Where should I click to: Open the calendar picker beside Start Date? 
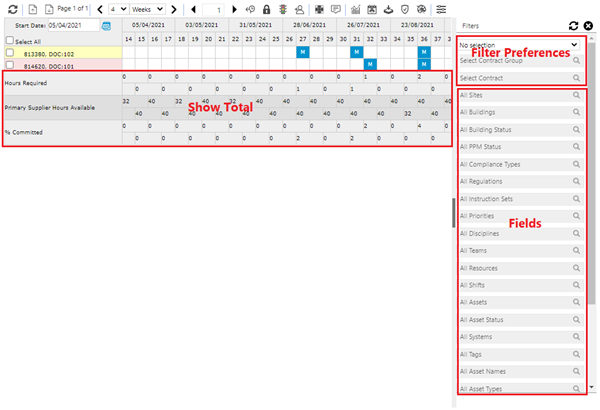click(107, 24)
